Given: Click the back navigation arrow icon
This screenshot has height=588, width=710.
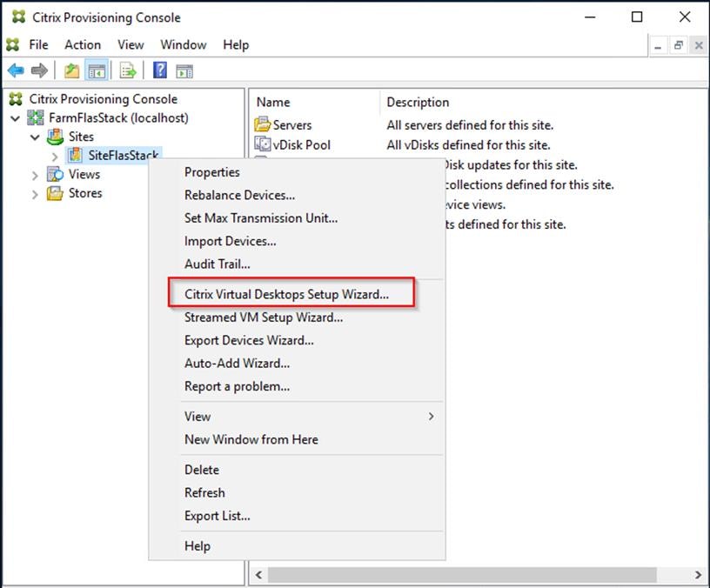Looking at the screenshot, I should [15, 70].
